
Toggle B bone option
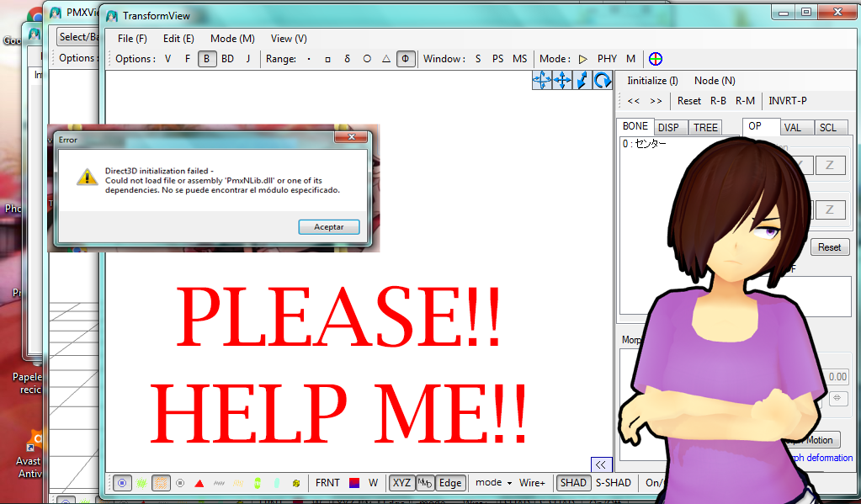[x=206, y=59]
